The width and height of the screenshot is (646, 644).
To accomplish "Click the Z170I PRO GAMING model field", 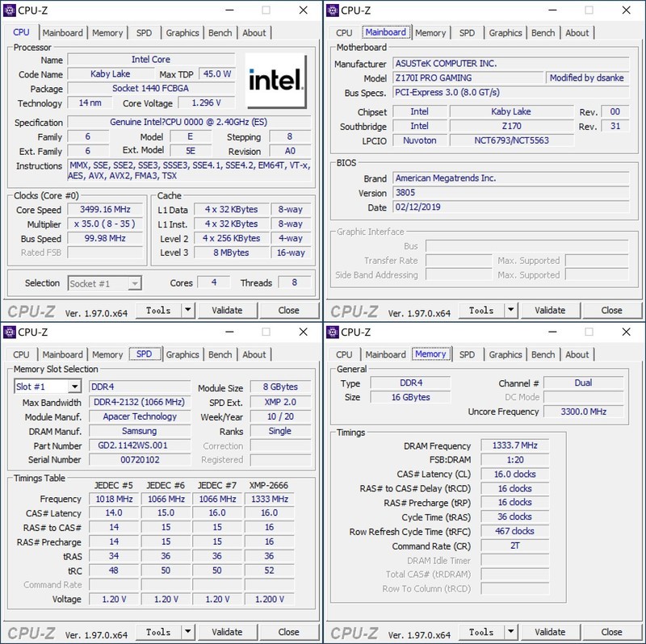I will coord(468,77).
